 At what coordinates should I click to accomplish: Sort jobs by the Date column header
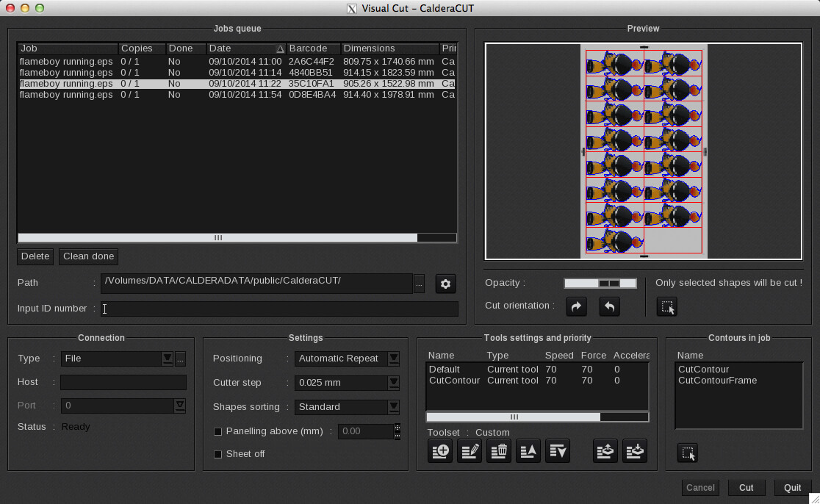coord(247,48)
